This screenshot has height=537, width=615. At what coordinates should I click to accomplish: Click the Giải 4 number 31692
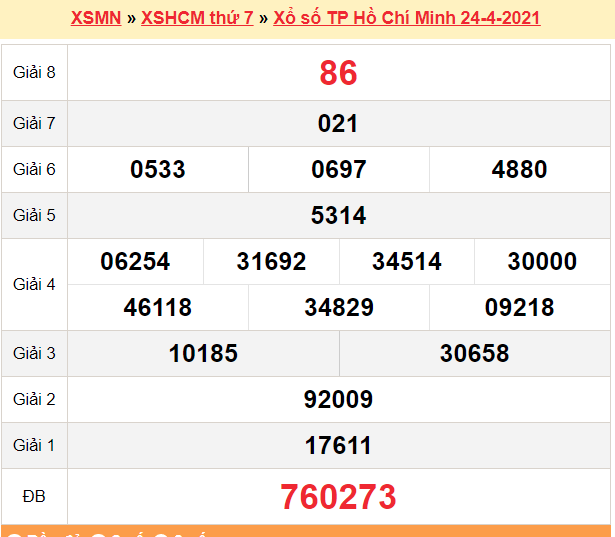271,261
